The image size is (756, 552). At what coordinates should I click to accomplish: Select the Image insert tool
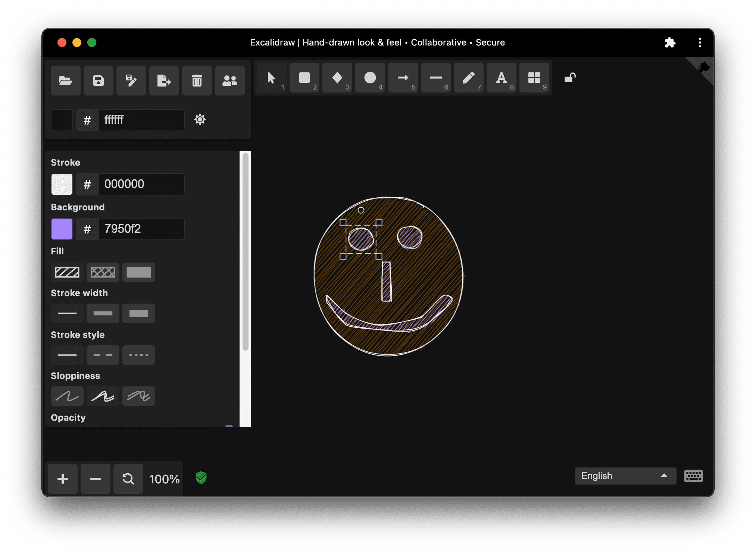[x=533, y=79]
